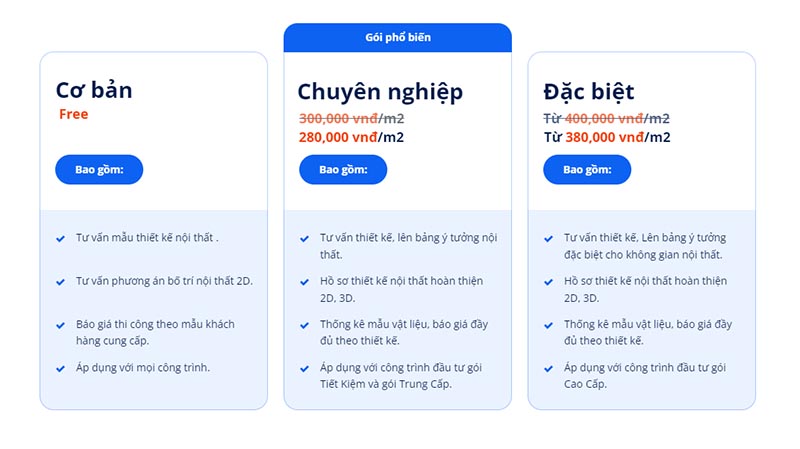Click checkmark by 'Lên bảng ý tưởng đặc biệt' line

coord(549,239)
